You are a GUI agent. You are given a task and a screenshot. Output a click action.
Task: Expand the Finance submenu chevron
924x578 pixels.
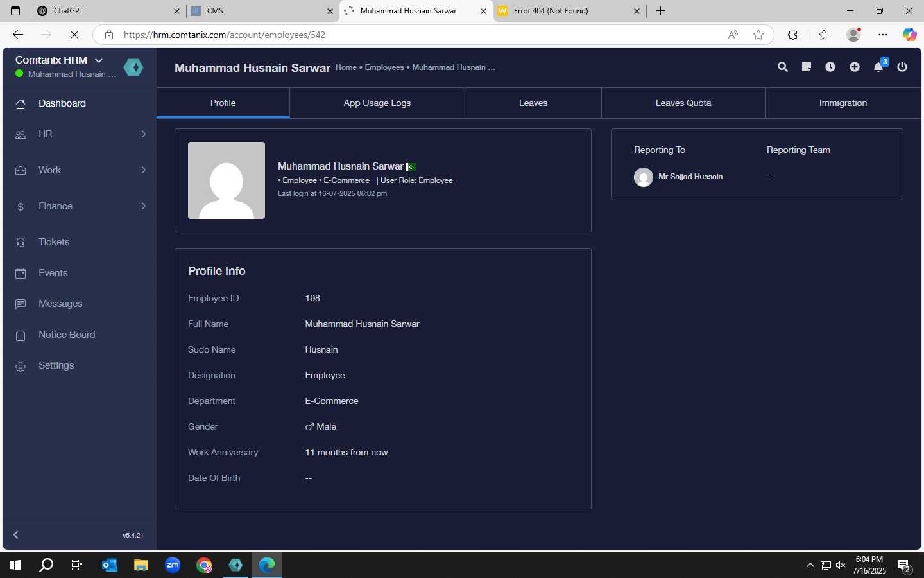144,206
